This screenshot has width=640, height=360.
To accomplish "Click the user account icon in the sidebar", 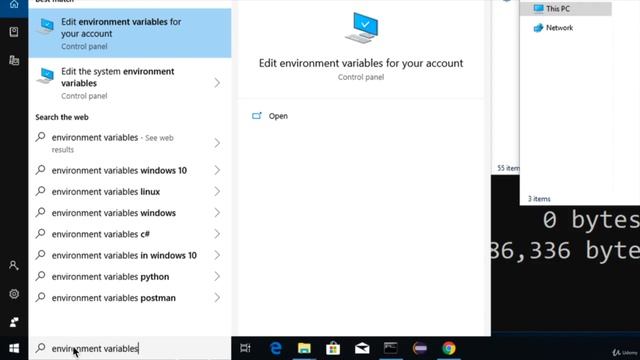I will pos(14,265).
